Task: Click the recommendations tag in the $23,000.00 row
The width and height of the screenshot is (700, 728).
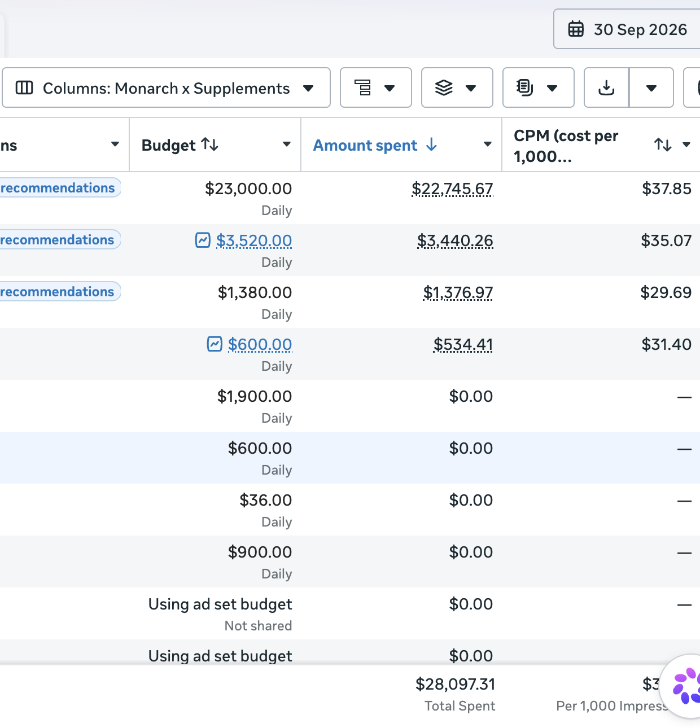Action: pyautogui.click(x=59, y=188)
